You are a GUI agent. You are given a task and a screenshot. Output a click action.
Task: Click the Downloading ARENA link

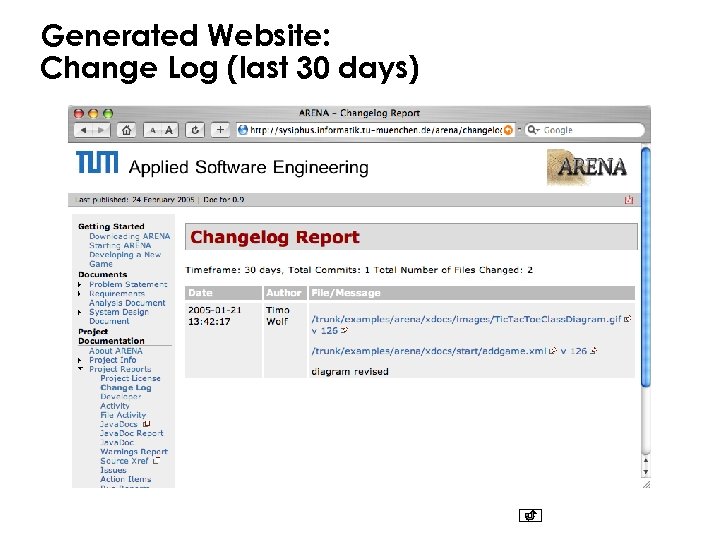(x=129, y=236)
